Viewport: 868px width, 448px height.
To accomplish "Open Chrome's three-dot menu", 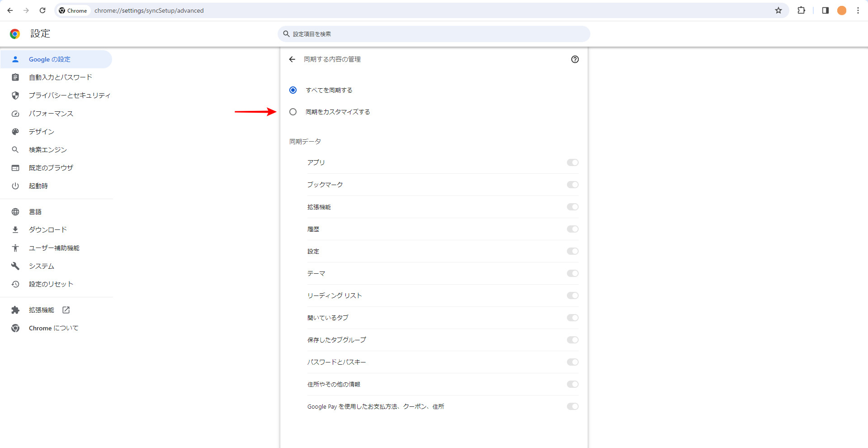I will (x=858, y=10).
